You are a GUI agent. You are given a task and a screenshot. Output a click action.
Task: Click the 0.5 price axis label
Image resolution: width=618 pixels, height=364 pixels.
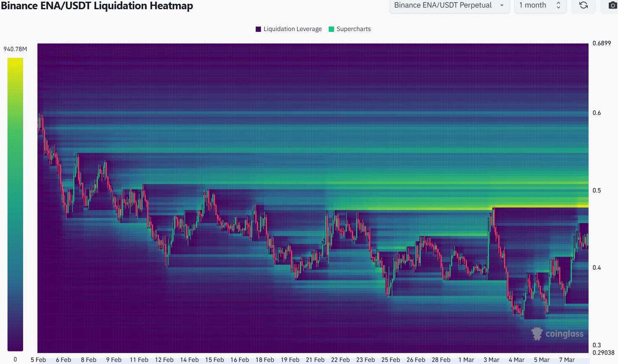click(597, 190)
